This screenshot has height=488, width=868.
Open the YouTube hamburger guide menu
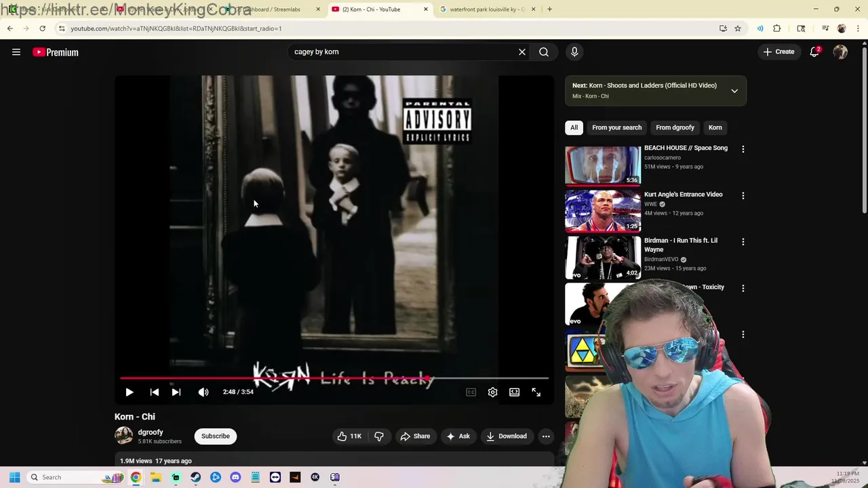[16, 52]
